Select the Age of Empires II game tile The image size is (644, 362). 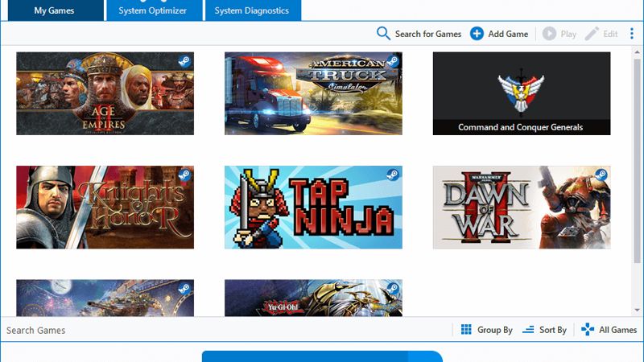pyautogui.click(x=105, y=93)
